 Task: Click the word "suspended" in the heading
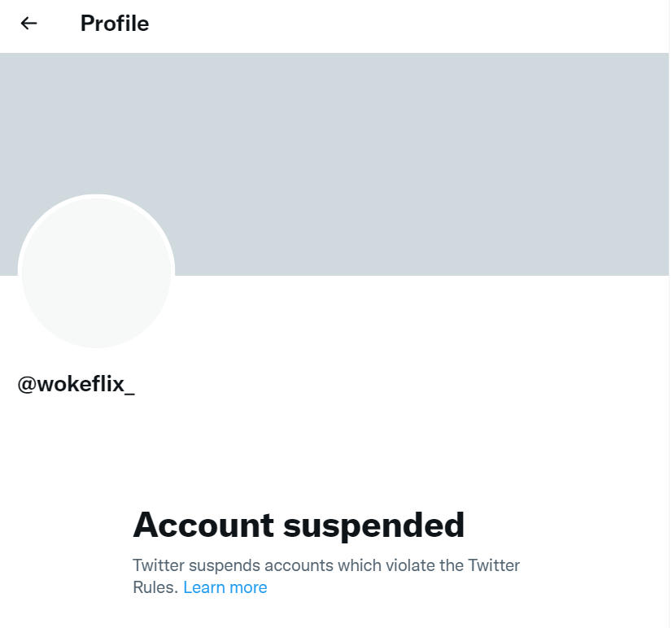point(373,525)
